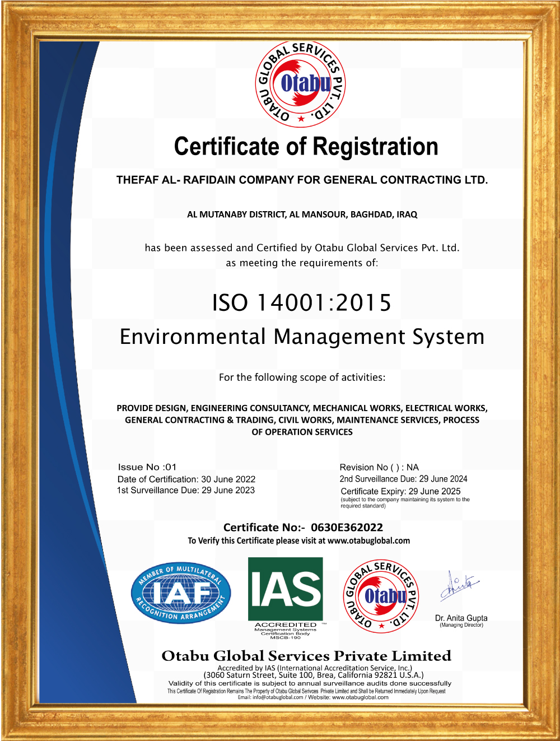Select 'as meeting the requirements of:' line
The width and height of the screenshot is (560, 741).
coord(302,263)
